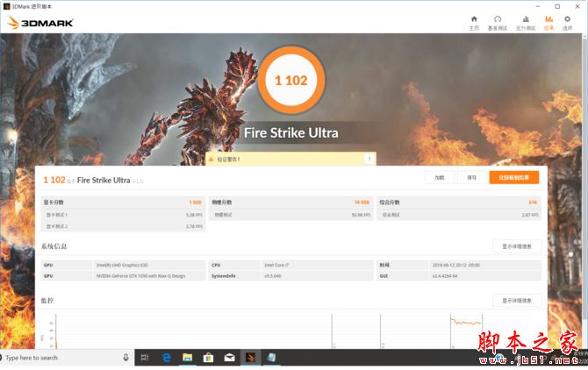This screenshot has width=588, height=370.
Task: Click the 保存 save button
Action: pyautogui.click(x=472, y=177)
